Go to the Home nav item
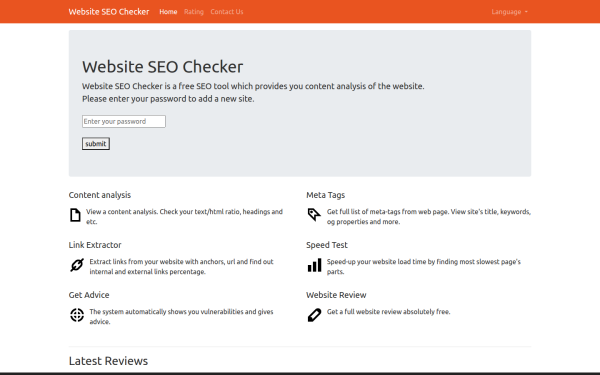Viewport: 600px width, 375px height. pyautogui.click(x=168, y=12)
